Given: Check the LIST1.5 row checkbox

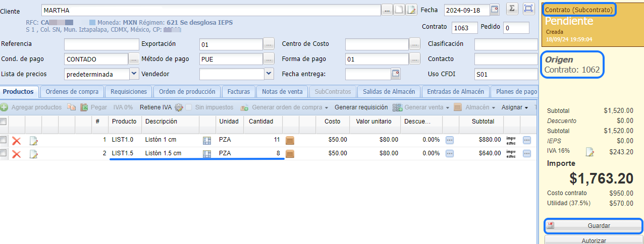Looking at the screenshot, I should tap(4, 153).
